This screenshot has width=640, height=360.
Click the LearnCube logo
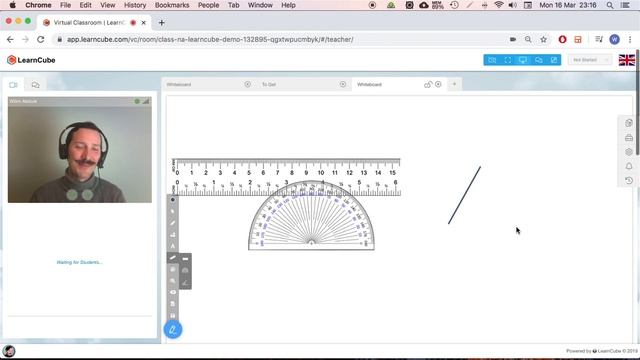click(31, 60)
